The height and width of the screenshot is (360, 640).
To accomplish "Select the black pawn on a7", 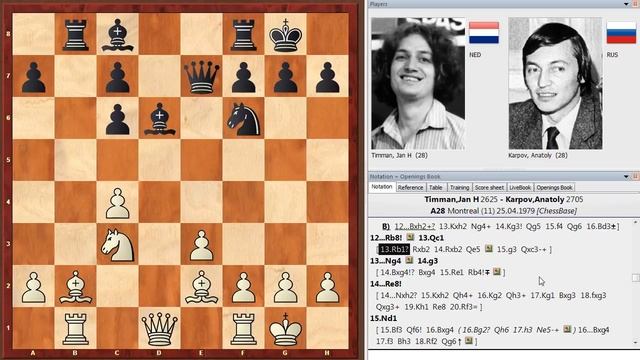I will (33, 77).
